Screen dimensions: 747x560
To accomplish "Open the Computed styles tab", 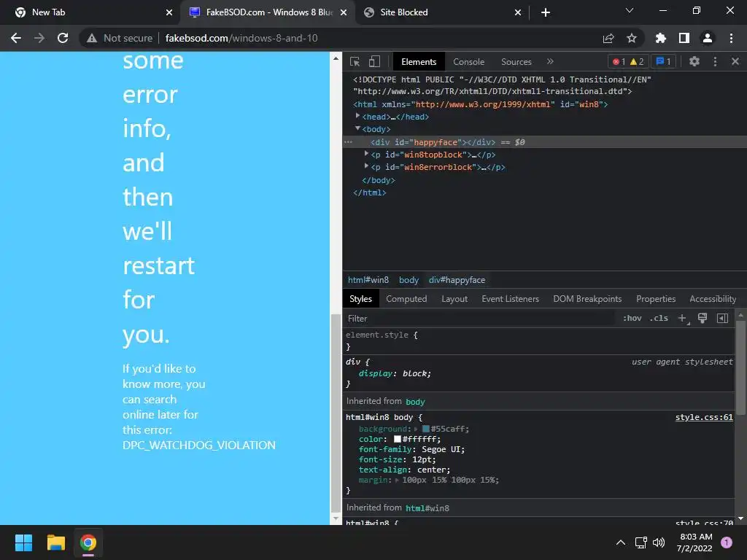I will tap(406, 299).
